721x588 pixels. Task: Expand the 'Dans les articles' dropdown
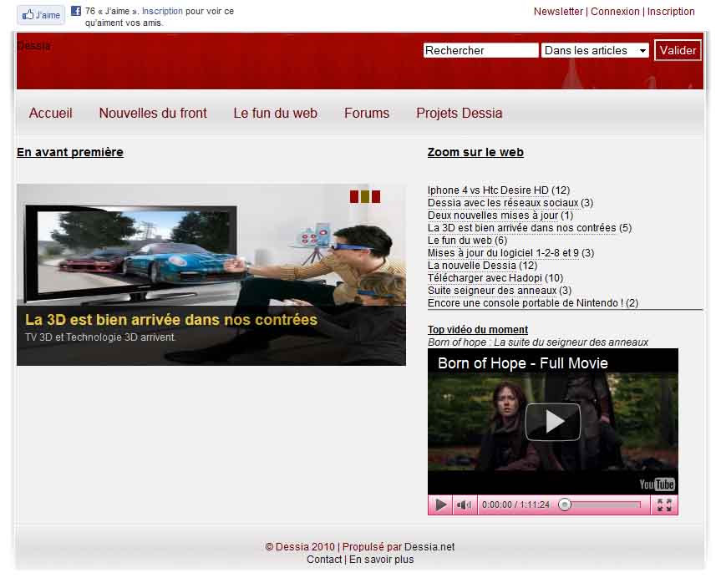(x=595, y=50)
